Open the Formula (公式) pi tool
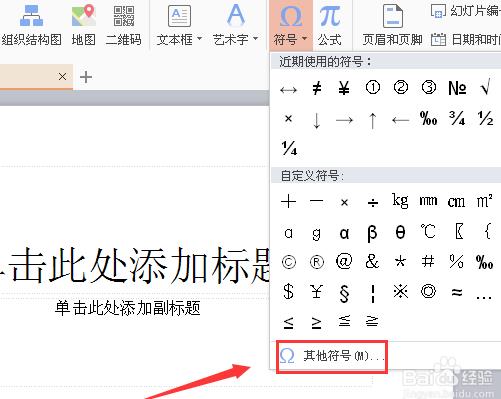Viewport: 501px width, 399px height. click(330, 25)
